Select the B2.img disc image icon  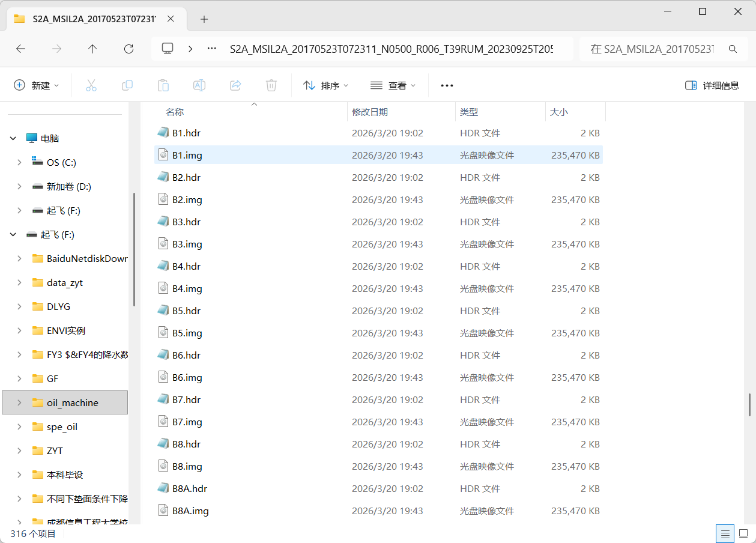point(163,199)
